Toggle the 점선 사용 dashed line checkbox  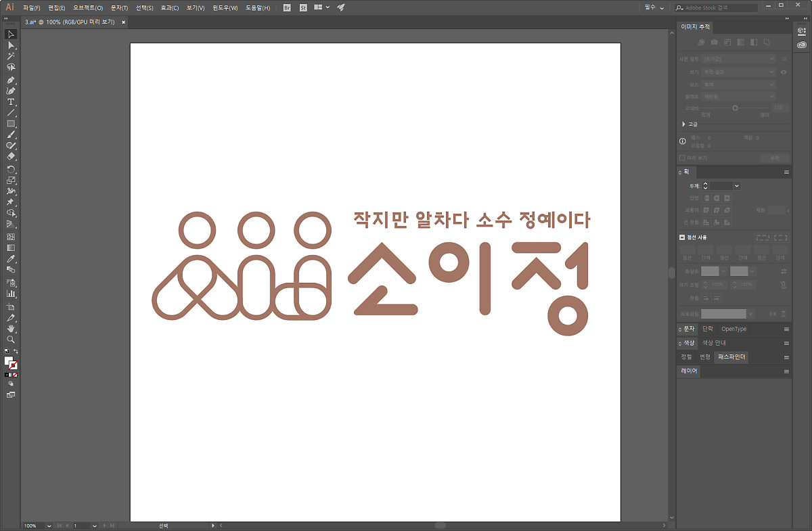[x=682, y=237]
